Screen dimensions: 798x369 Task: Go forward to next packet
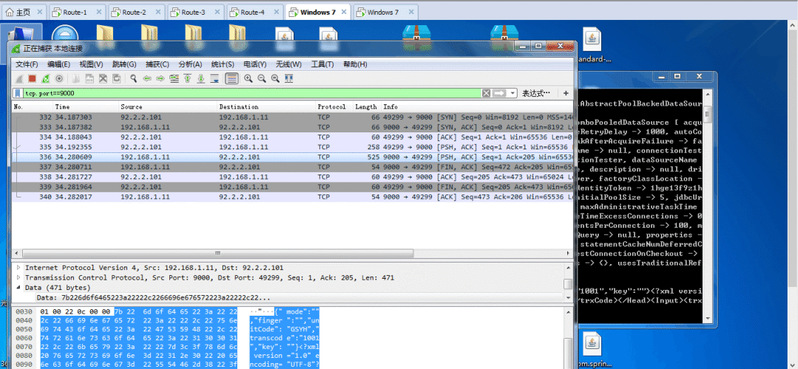click(160, 79)
